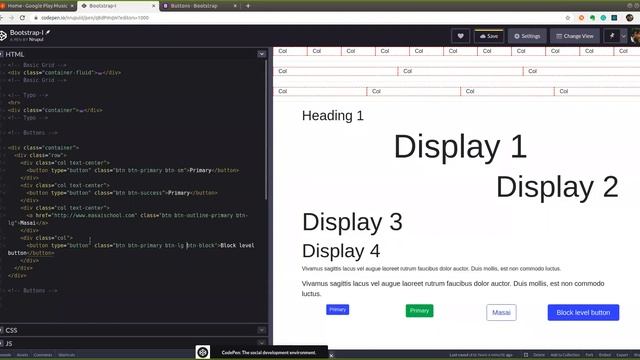
Task: Click the CodePen logo beside the pen title
Action: tap(3, 36)
